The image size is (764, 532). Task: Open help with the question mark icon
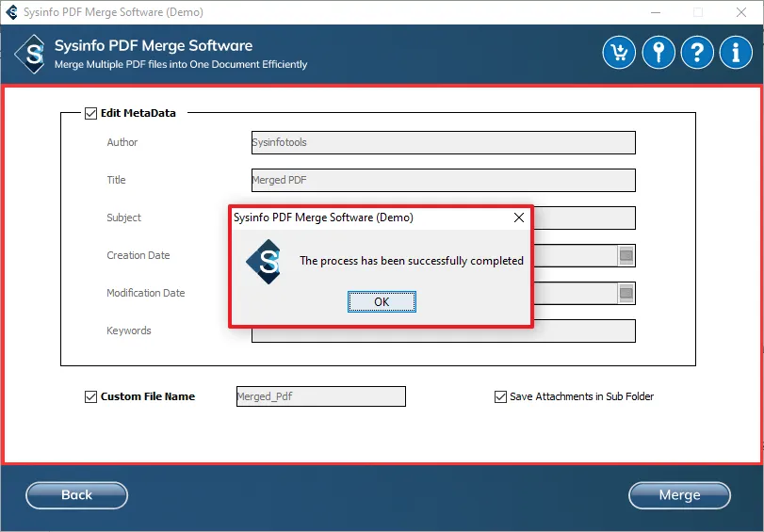[x=697, y=53]
